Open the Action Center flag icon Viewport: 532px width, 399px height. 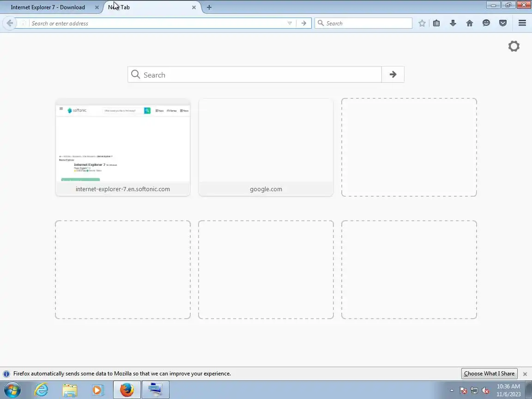[463, 391]
